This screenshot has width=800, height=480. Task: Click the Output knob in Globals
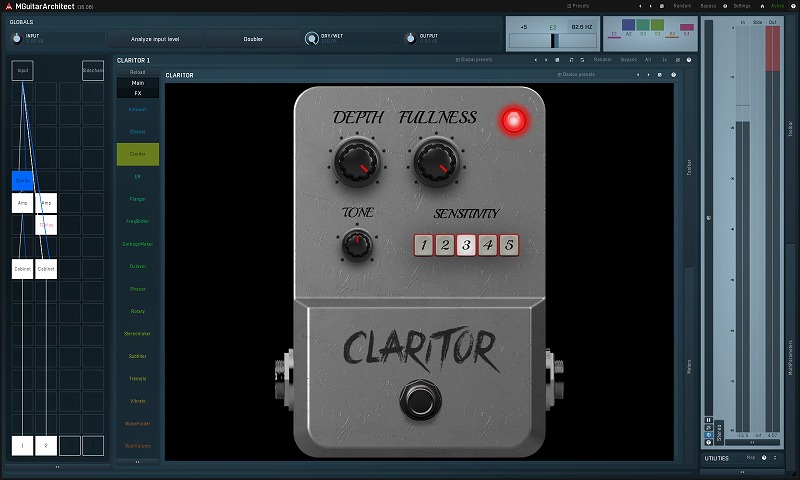410,39
